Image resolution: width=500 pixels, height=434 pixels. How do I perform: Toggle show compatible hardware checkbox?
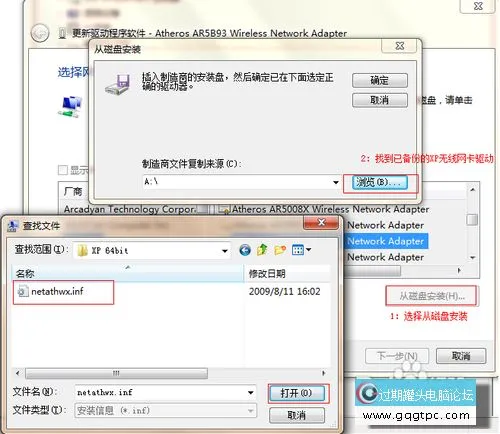63,170
